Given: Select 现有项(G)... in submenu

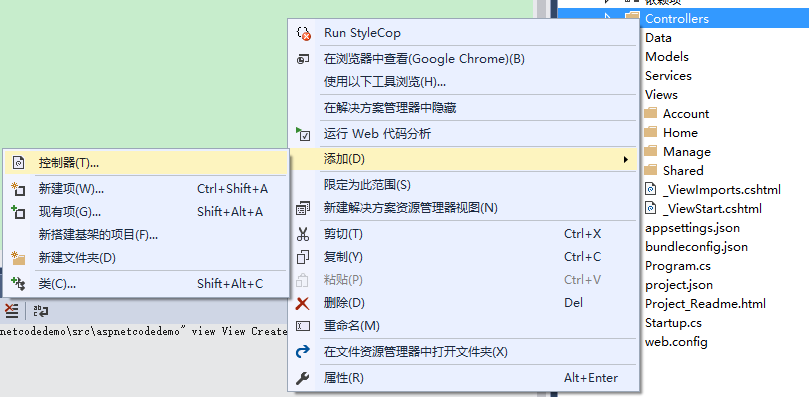Looking at the screenshot, I should (145, 212).
